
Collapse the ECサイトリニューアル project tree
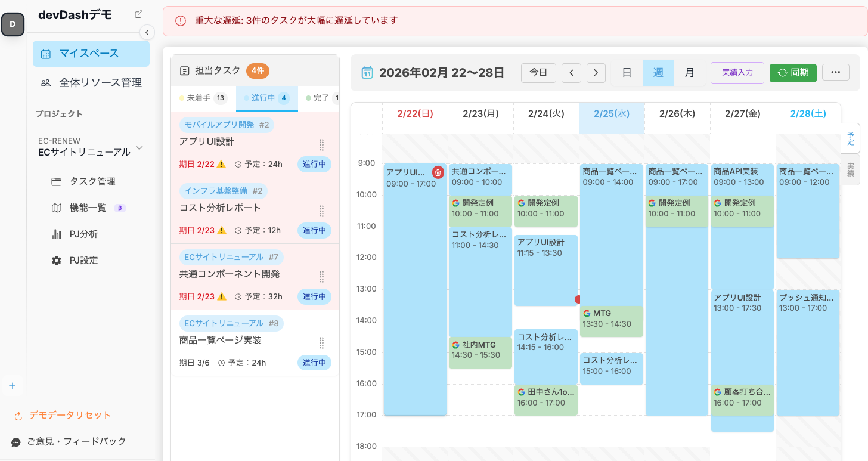pyautogui.click(x=139, y=148)
